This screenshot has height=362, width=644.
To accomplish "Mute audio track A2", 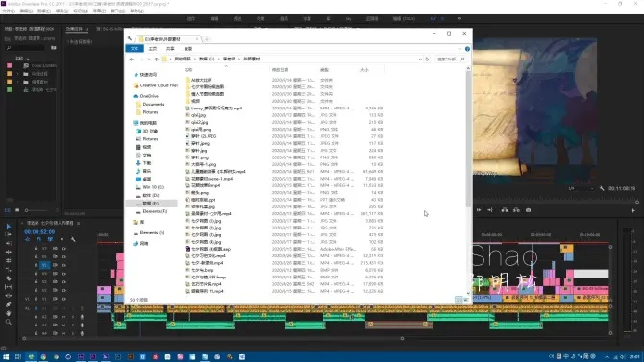I will tap(63, 317).
